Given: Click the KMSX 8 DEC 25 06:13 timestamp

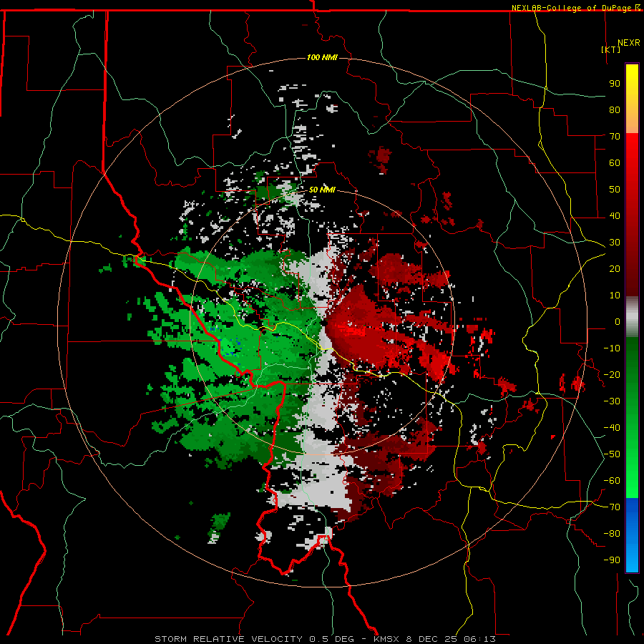Looking at the screenshot, I should (x=434, y=639).
